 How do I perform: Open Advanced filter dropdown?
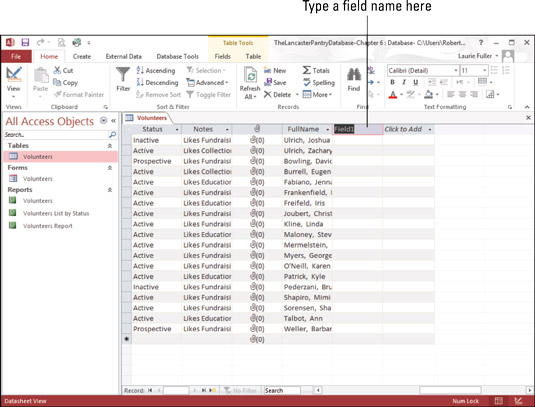pyautogui.click(x=207, y=83)
